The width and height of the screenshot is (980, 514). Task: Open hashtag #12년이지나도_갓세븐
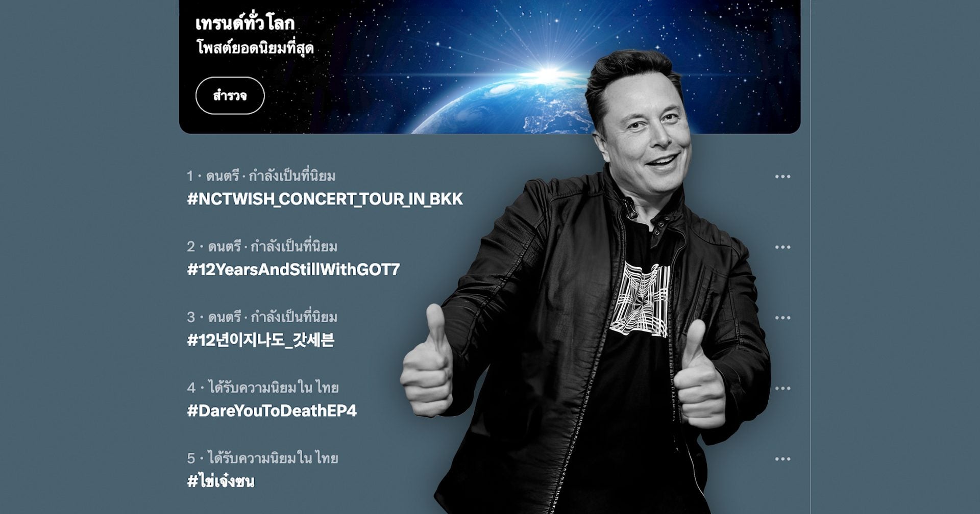(260, 340)
